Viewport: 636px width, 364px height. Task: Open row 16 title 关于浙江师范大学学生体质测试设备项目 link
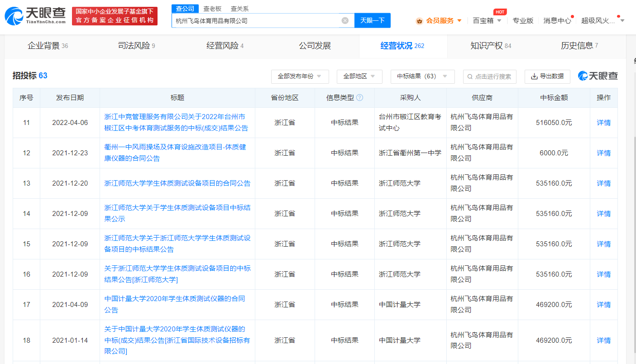pos(177,274)
